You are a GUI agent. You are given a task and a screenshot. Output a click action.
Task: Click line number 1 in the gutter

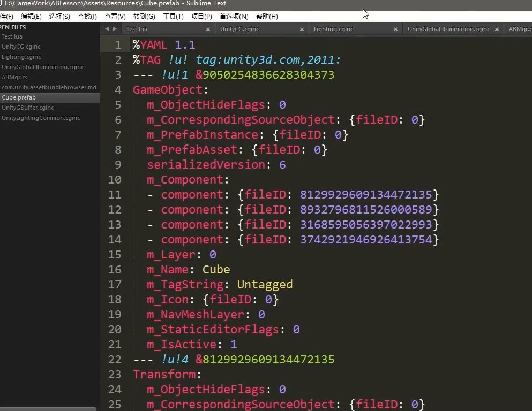click(118, 45)
